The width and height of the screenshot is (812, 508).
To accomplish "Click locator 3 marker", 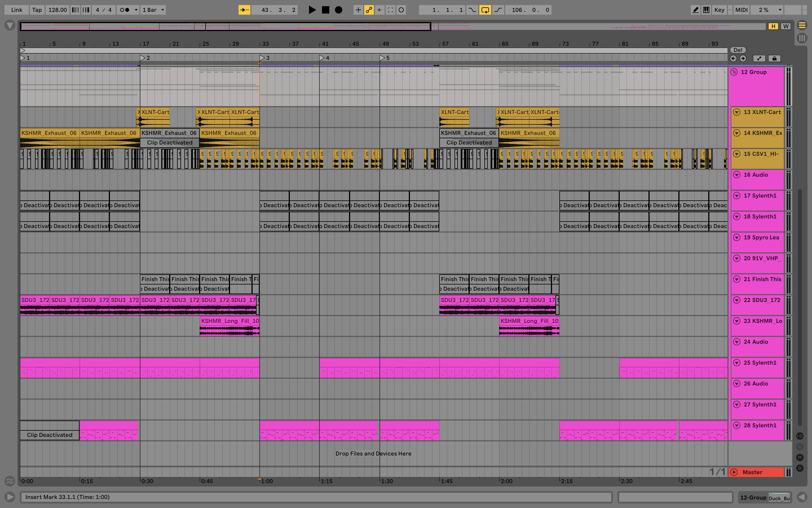I will pyautogui.click(x=262, y=58).
